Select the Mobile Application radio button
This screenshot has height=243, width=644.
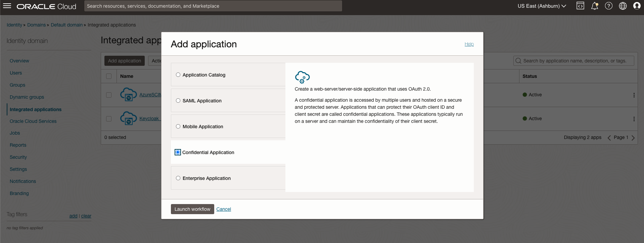(x=178, y=127)
